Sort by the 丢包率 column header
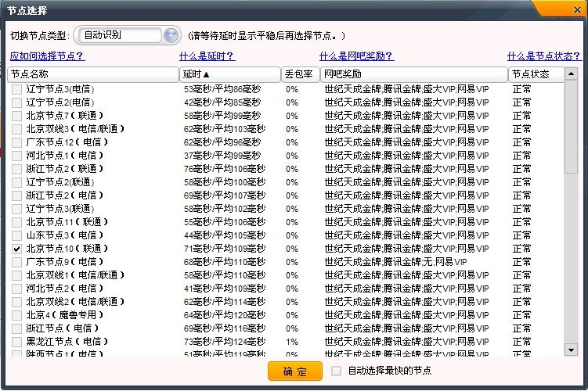Image resolution: width=588 pixels, height=391 pixels. pyautogui.click(x=300, y=74)
